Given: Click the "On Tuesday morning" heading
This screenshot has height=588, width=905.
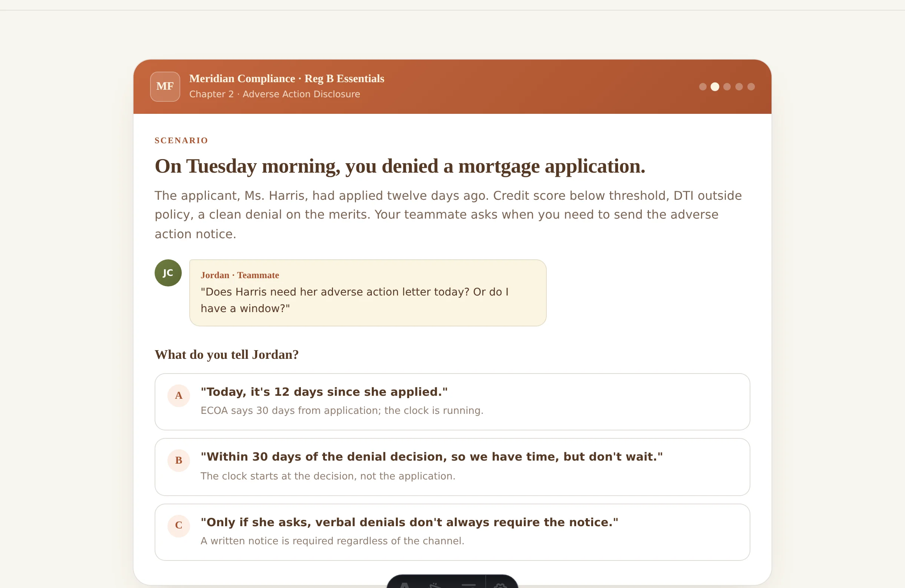Looking at the screenshot, I should tap(400, 167).
